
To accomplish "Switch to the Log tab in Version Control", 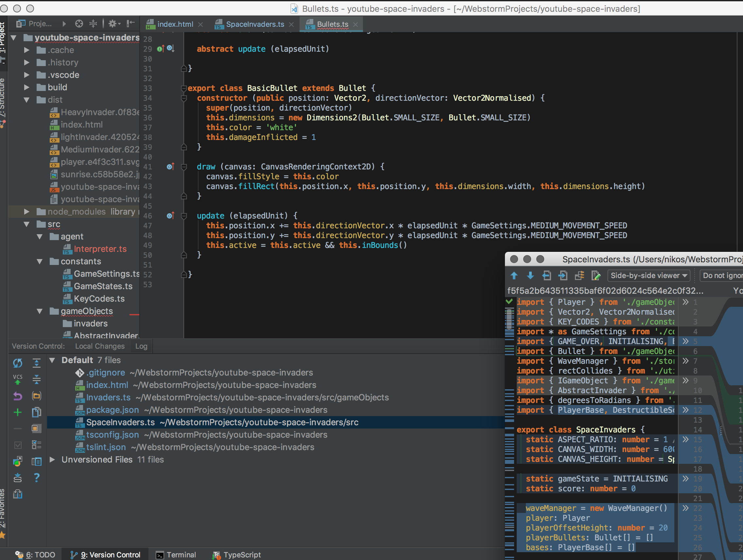I will 141,346.
